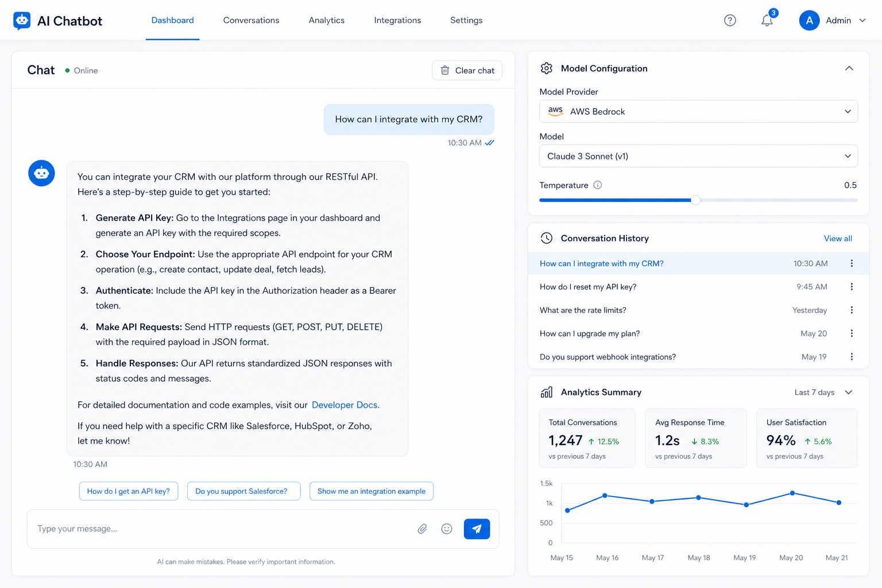Collapse the Model Configuration panel
Viewport: 882px width, 588px height.
pyautogui.click(x=849, y=68)
